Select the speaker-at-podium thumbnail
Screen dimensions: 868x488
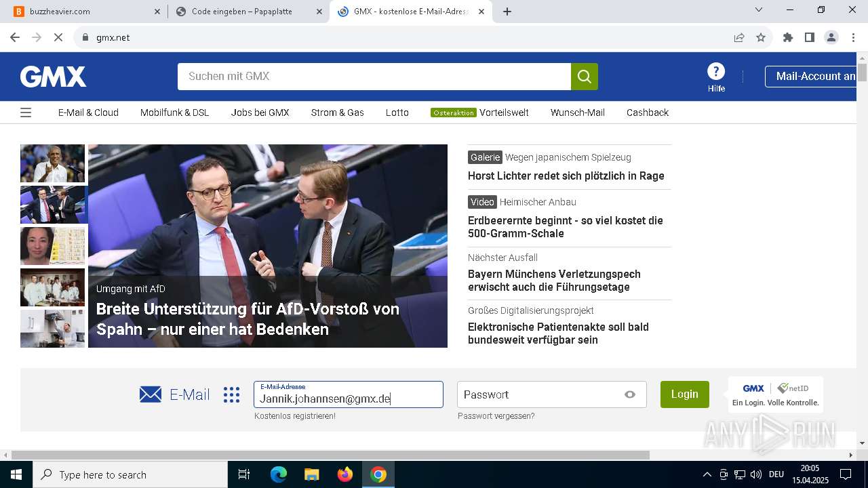52,163
